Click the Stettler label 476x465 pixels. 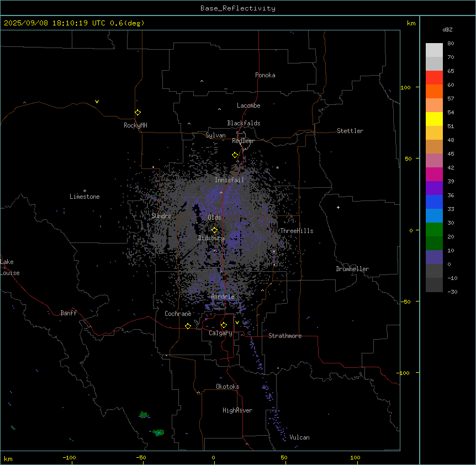(350, 131)
